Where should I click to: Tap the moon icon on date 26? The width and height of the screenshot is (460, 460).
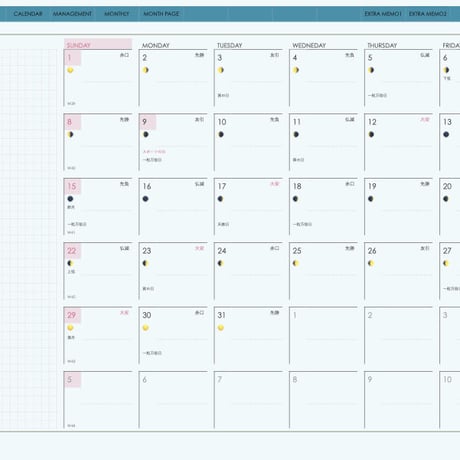pyautogui.click(x=371, y=263)
